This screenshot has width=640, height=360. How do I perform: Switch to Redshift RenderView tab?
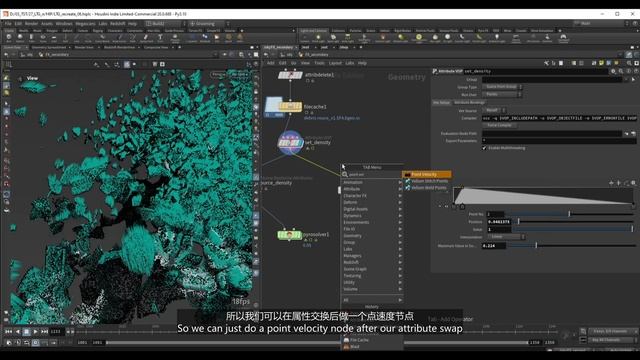(x=119, y=47)
